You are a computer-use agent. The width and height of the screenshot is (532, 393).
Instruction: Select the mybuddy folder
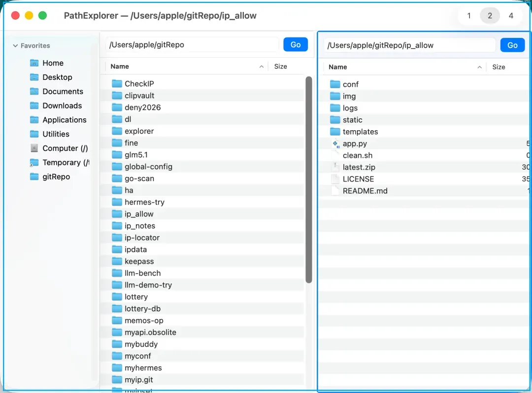203,344
